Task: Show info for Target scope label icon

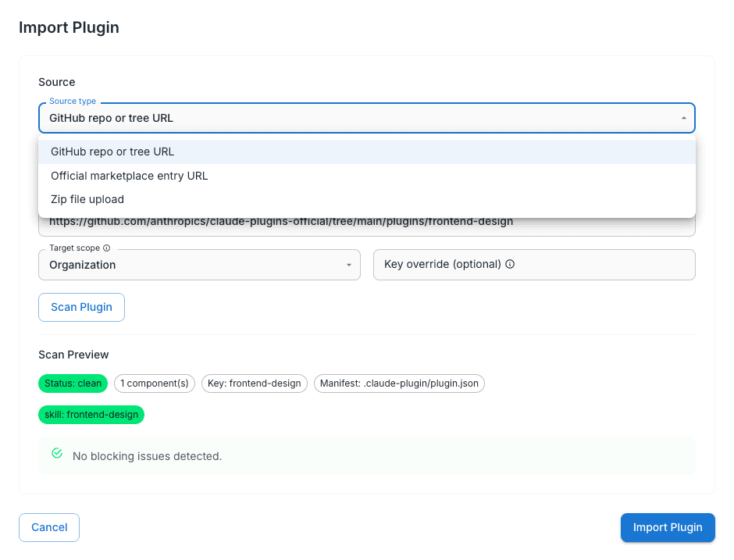Action: point(107,248)
